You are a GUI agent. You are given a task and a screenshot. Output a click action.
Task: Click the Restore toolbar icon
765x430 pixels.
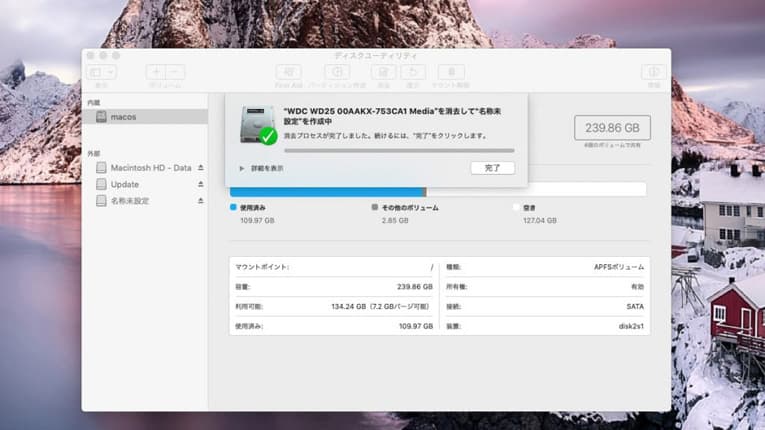[x=413, y=72]
